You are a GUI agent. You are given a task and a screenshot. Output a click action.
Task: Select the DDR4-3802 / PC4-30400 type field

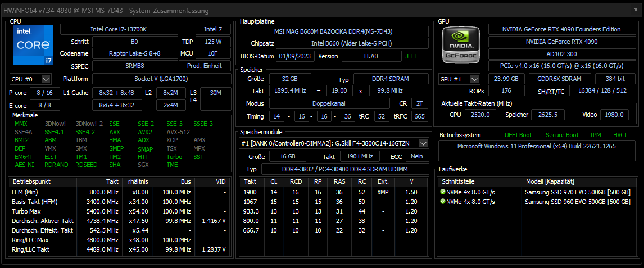tap(345, 170)
